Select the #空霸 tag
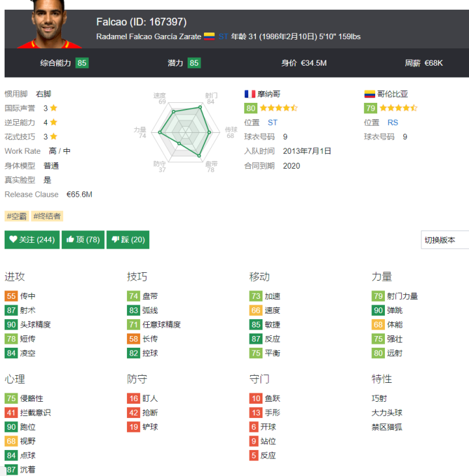This screenshot has width=469, height=476. (16, 216)
